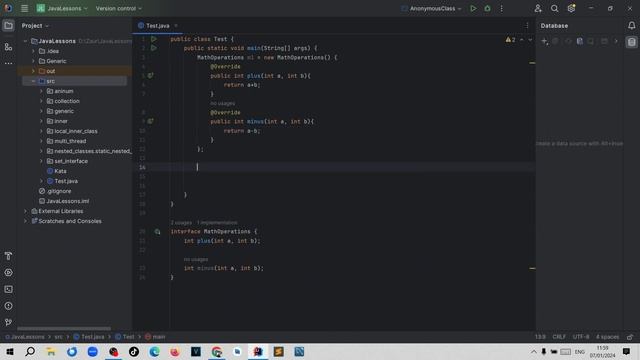Image resolution: width=640 pixels, height=360 pixels.
Task: Add a new data source in Database panel
Action: click(544, 41)
